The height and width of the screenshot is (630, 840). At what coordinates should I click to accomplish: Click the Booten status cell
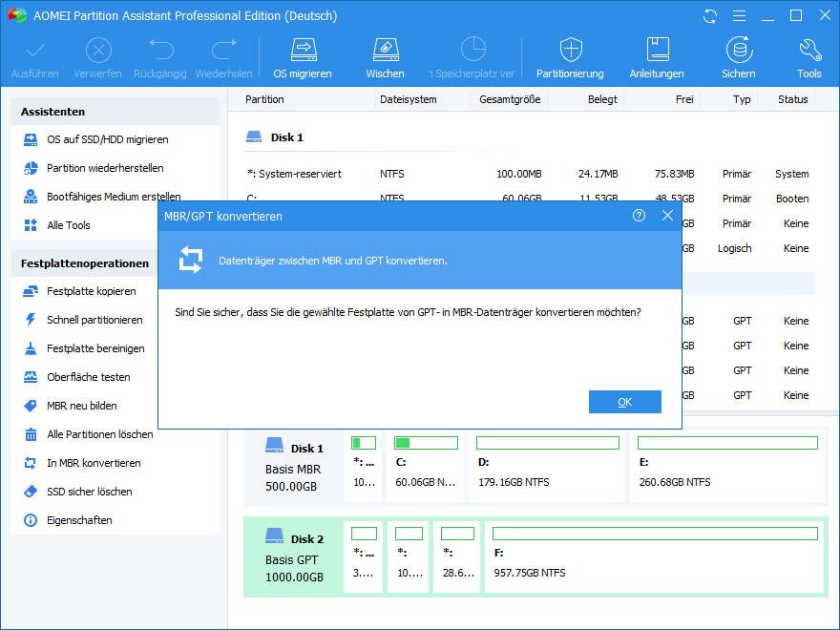(792, 199)
